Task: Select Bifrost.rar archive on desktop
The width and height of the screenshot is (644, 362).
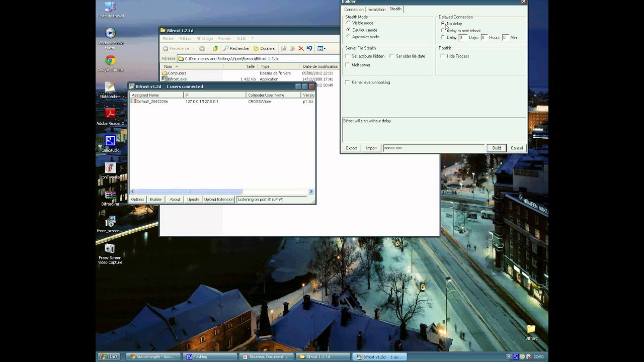Action: (110, 198)
